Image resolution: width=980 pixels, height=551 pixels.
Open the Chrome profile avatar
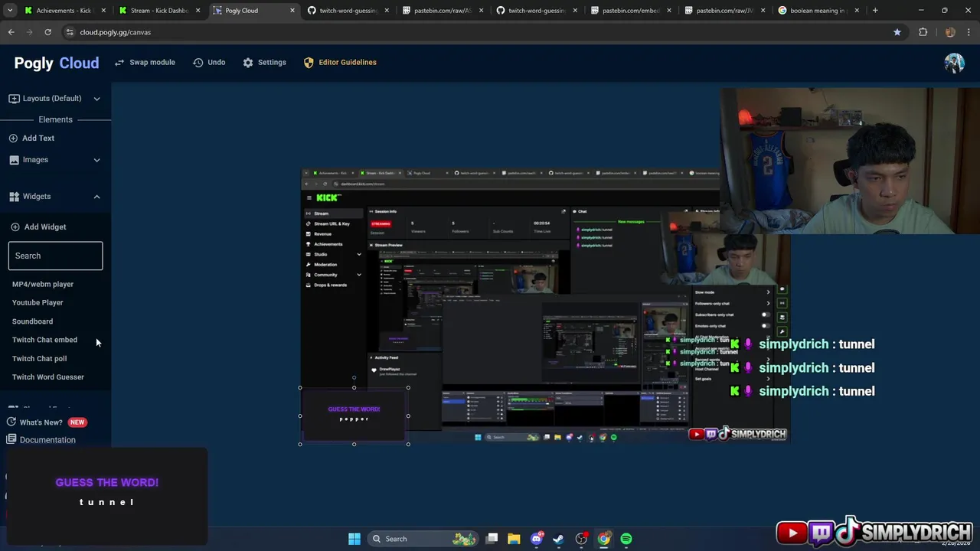click(950, 32)
